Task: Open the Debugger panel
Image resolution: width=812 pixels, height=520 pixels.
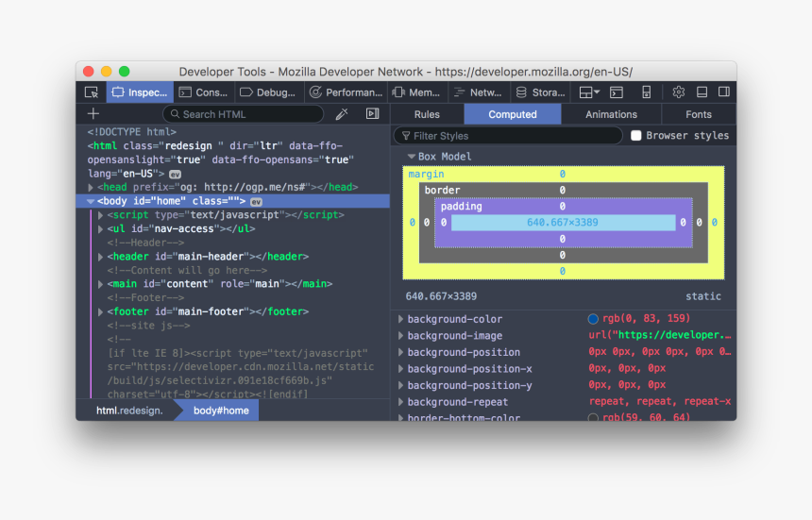Action: (269, 92)
